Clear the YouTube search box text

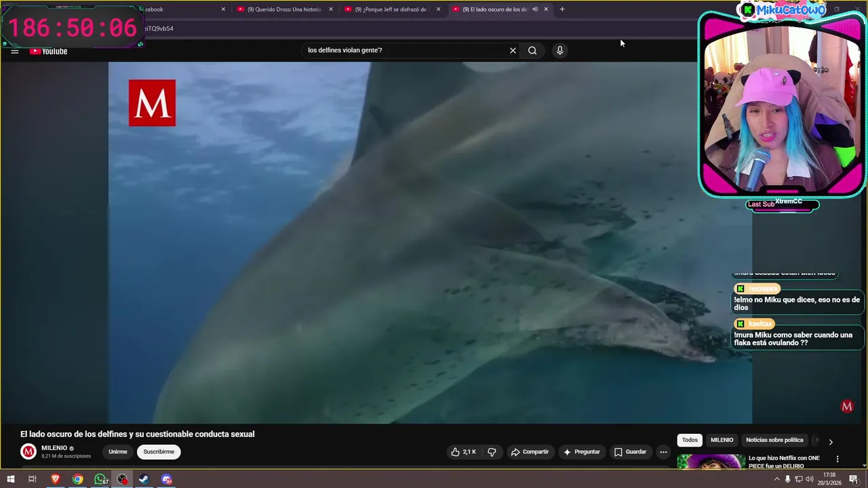513,50
